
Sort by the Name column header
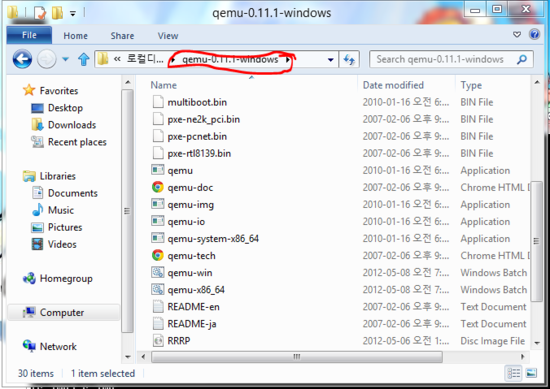click(163, 85)
